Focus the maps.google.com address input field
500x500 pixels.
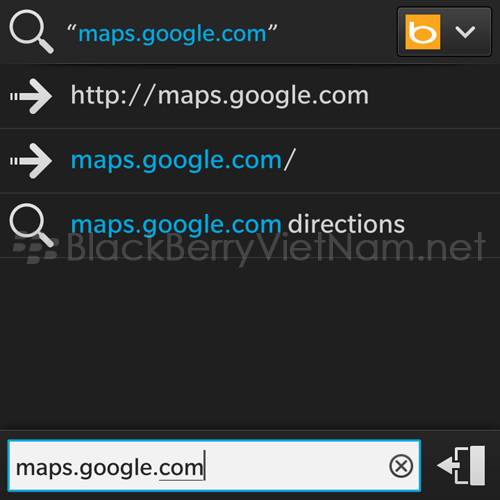click(x=214, y=466)
